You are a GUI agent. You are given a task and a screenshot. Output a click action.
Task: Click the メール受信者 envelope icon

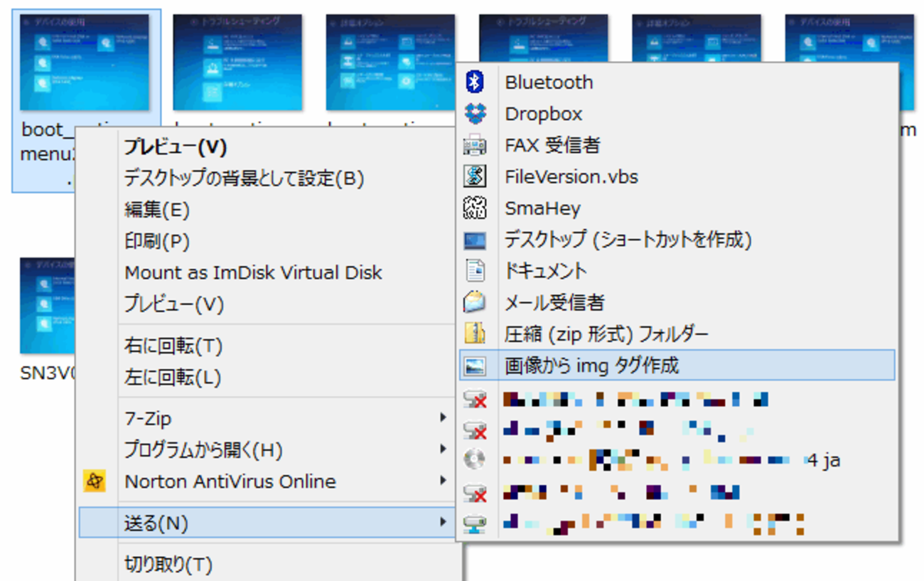(474, 302)
